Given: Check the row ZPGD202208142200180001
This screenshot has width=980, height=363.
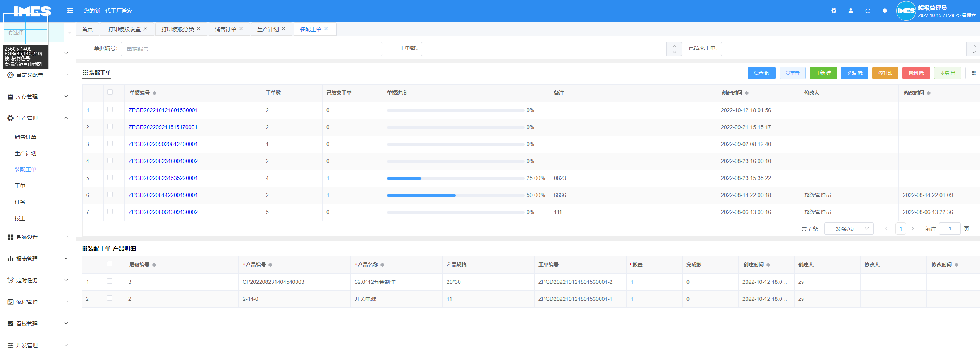Looking at the screenshot, I should point(110,194).
